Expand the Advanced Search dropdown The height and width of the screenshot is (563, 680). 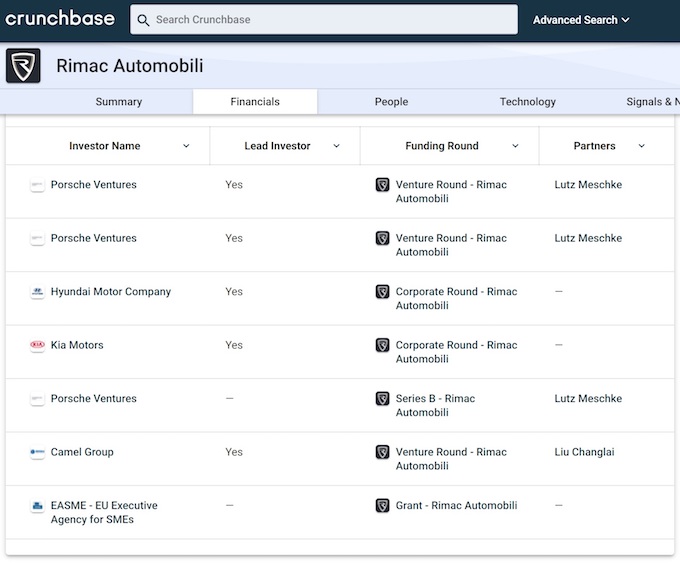581,20
